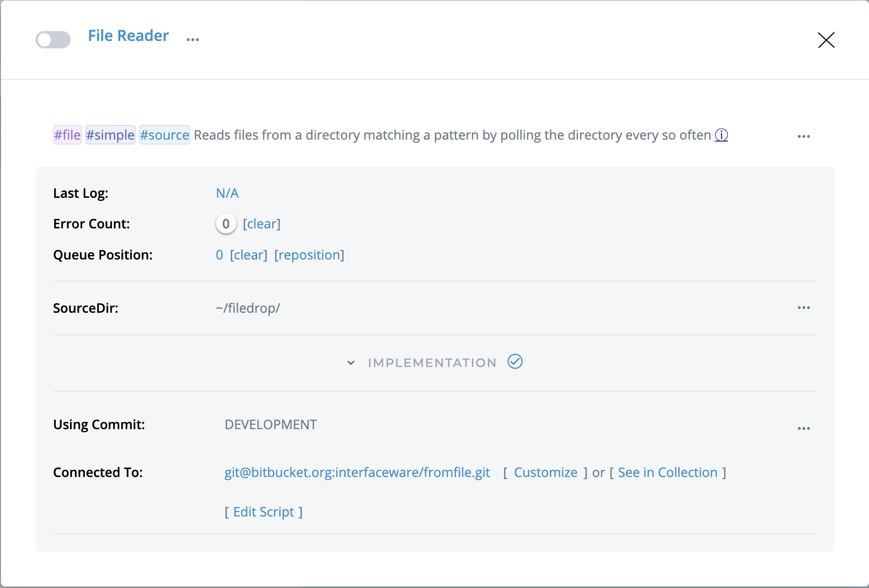Click the error count 0 badge
This screenshot has height=588, width=869.
coord(226,224)
